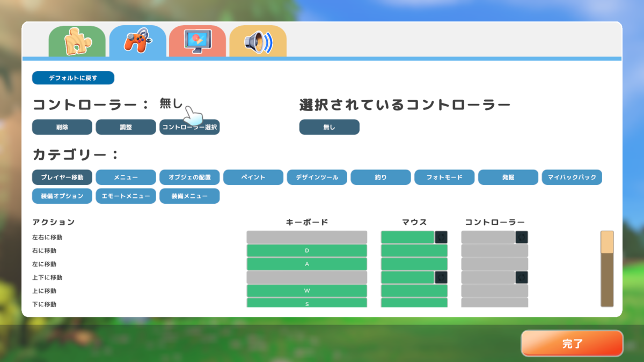This screenshot has width=644, height=362.
Task: Click mouse binding cell for 左に移動
Action: [x=414, y=264]
